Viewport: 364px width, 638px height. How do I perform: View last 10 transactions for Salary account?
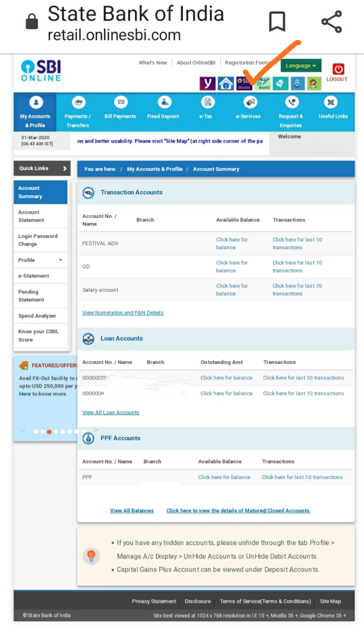(x=297, y=290)
